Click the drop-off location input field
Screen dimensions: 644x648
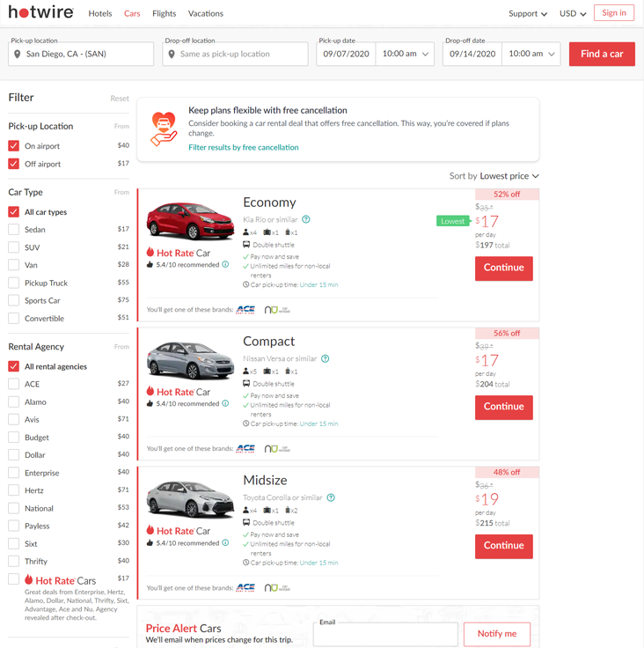click(235, 54)
